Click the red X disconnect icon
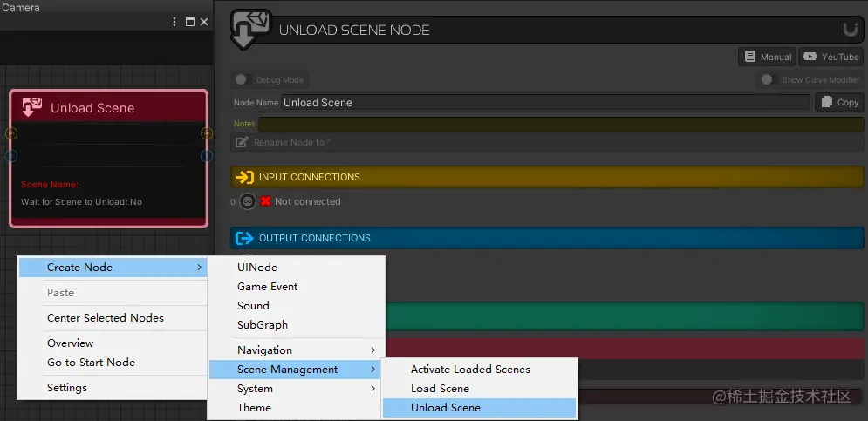The width and height of the screenshot is (868, 421). click(266, 201)
